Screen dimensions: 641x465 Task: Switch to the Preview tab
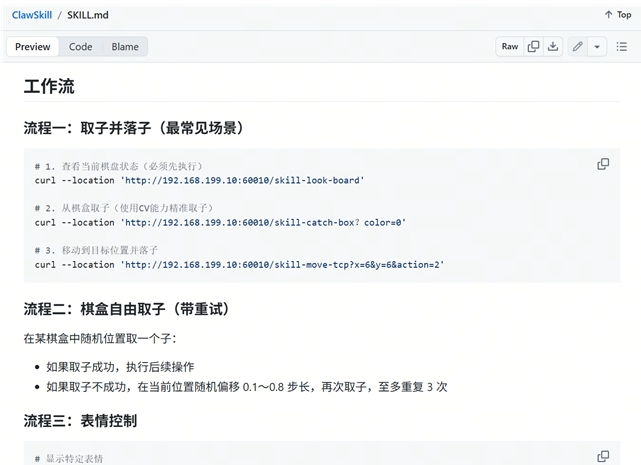point(33,47)
